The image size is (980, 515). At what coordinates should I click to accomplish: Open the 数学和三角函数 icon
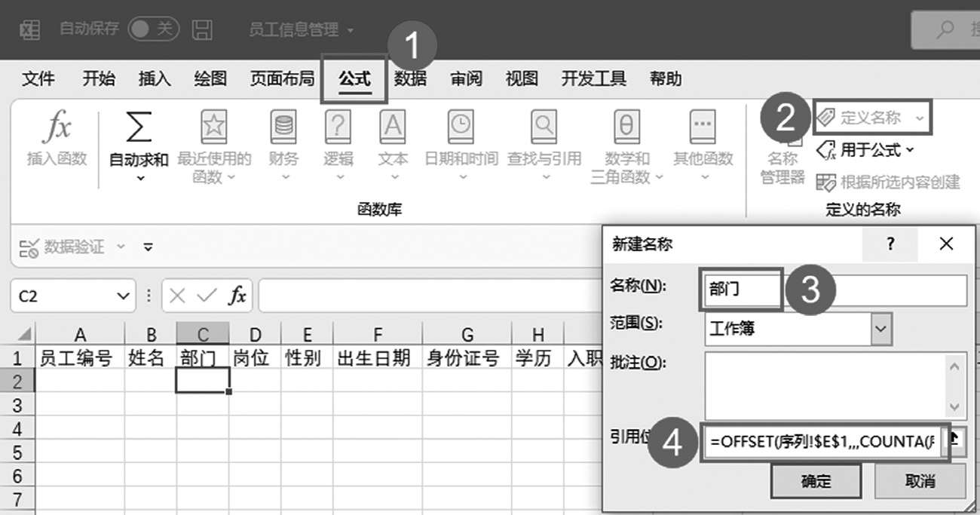626,127
